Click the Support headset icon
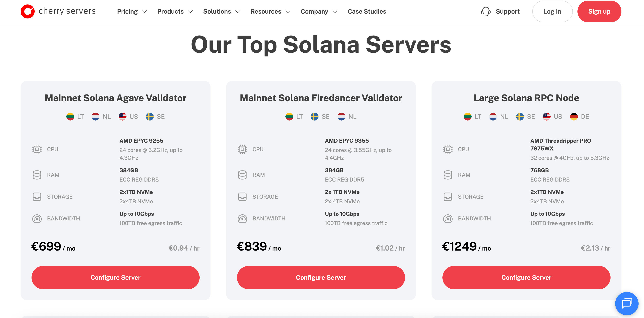644x318 pixels. pyautogui.click(x=485, y=11)
